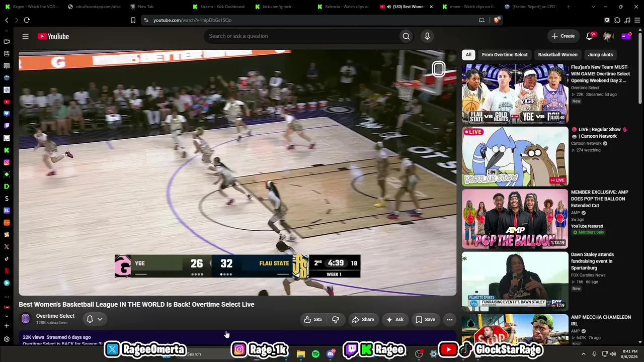Viewport: 644px width, 362px height.
Task: Open AMP MECCHA CHAMELEON IRL video title
Action: [x=601, y=320]
